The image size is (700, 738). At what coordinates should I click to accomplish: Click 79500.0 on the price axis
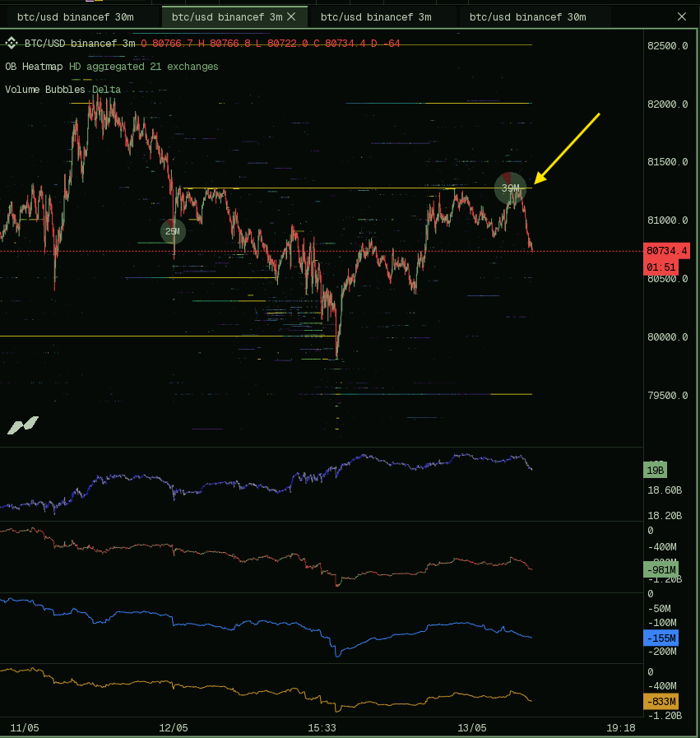click(x=668, y=396)
